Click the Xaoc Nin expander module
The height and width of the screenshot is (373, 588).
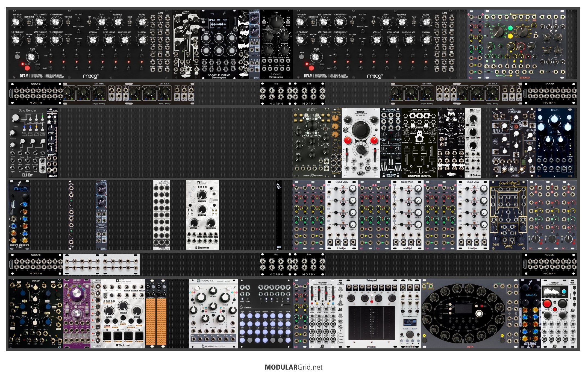tap(573, 313)
